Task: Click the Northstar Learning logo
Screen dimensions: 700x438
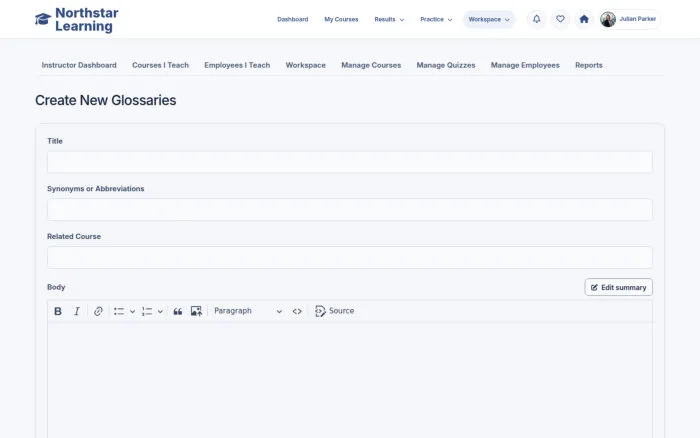Action: click(77, 20)
